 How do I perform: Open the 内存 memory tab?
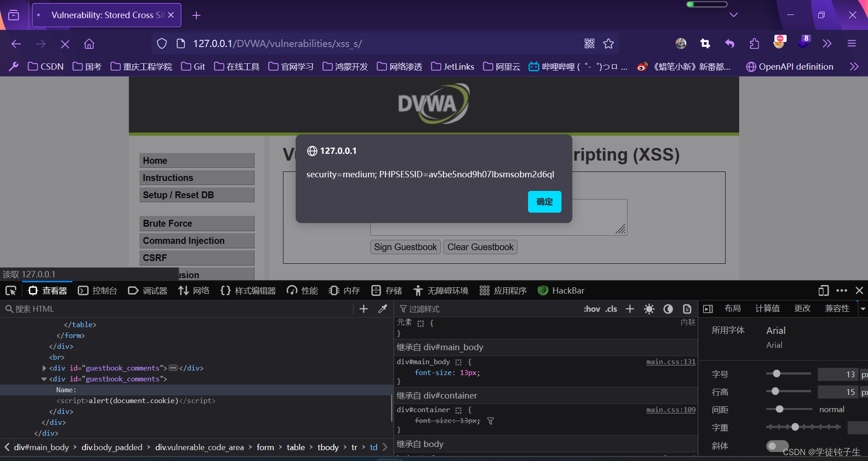pyautogui.click(x=344, y=290)
